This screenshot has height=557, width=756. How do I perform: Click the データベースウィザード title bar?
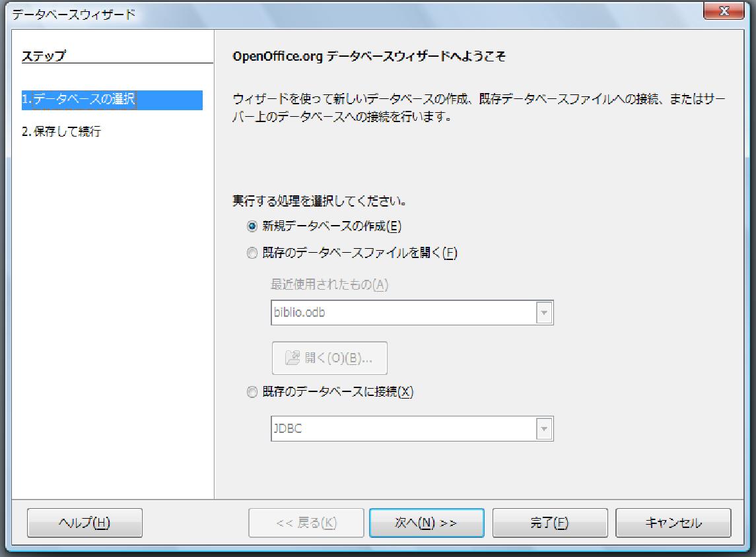coord(330,13)
